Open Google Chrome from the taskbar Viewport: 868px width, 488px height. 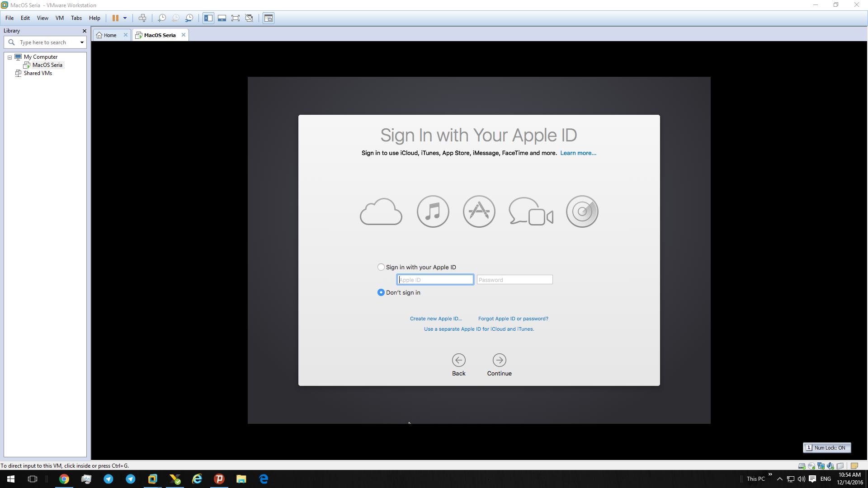pyautogui.click(x=64, y=479)
